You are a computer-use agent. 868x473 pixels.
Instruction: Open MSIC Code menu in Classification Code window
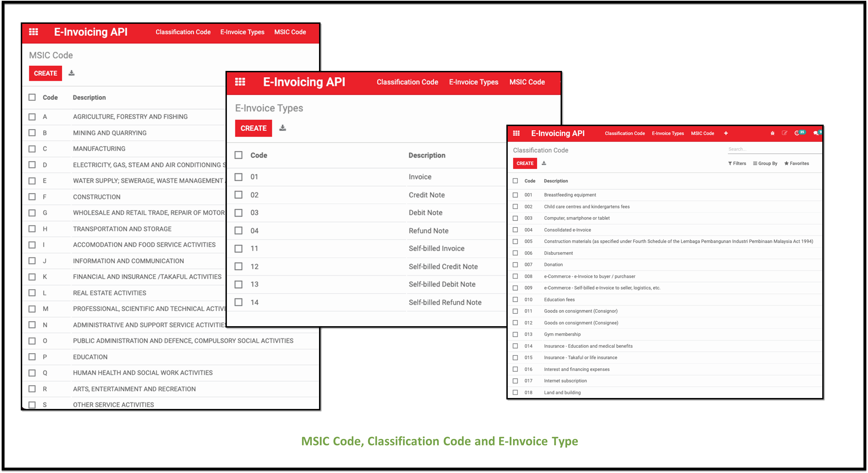pyautogui.click(x=703, y=133)
